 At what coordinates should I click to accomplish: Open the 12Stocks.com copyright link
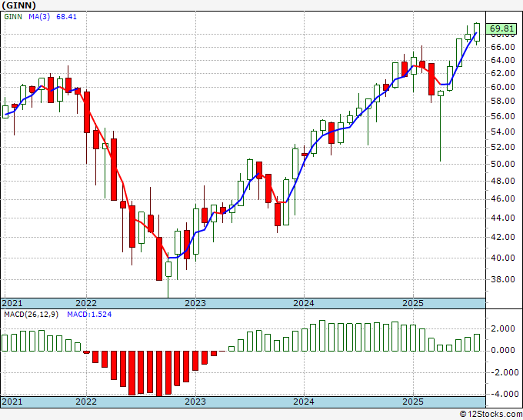491,415
